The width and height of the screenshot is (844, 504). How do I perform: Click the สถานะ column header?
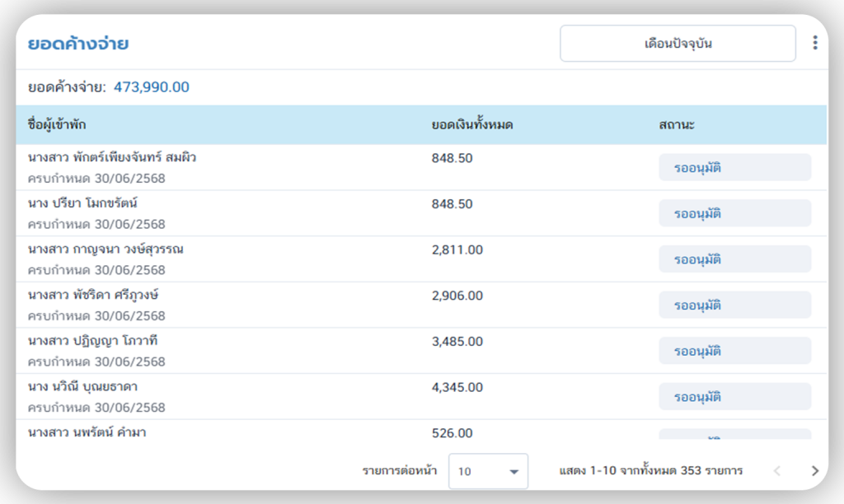(x=677, y=125)
